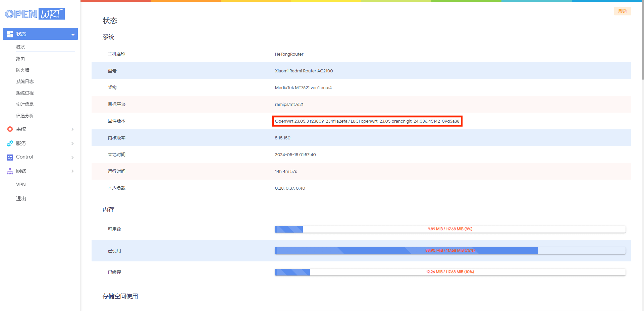Select 信道分析 menu item
Viewport: 644px width, 311px height.
tap(25, 116)
